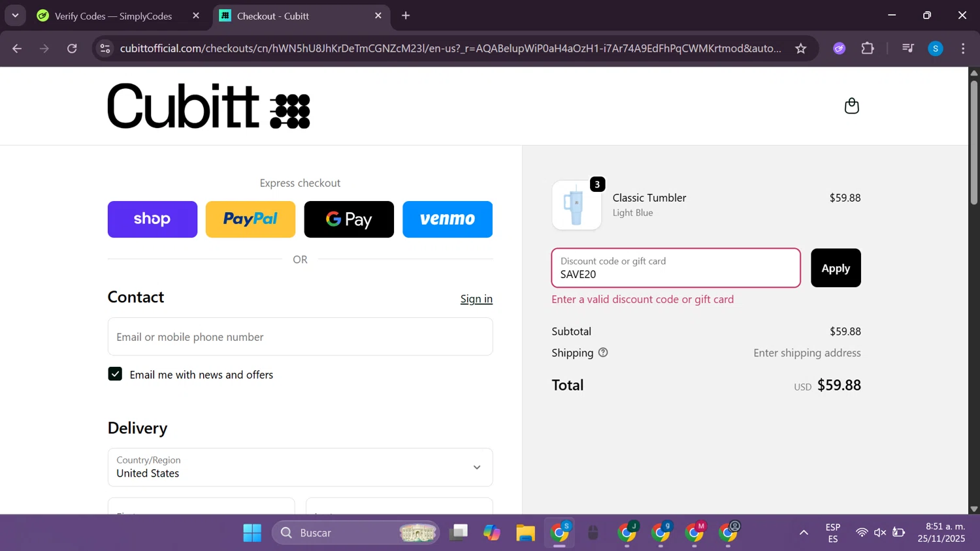
Task: Open the Chrome taskbar window with J badge
Action: pyautogui.click(x=627, y=533)
